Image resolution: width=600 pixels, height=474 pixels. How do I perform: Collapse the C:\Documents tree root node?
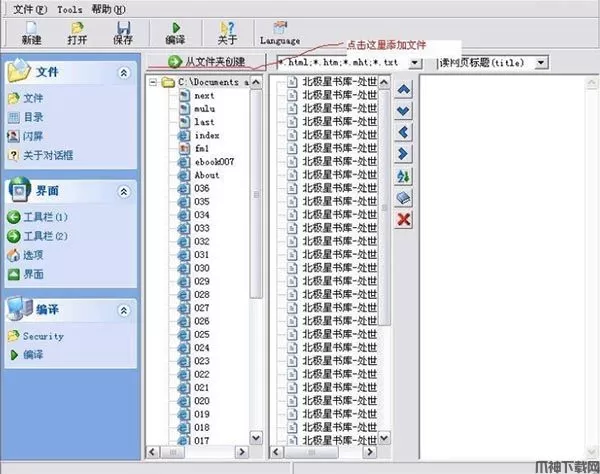[x=153, y=83]
